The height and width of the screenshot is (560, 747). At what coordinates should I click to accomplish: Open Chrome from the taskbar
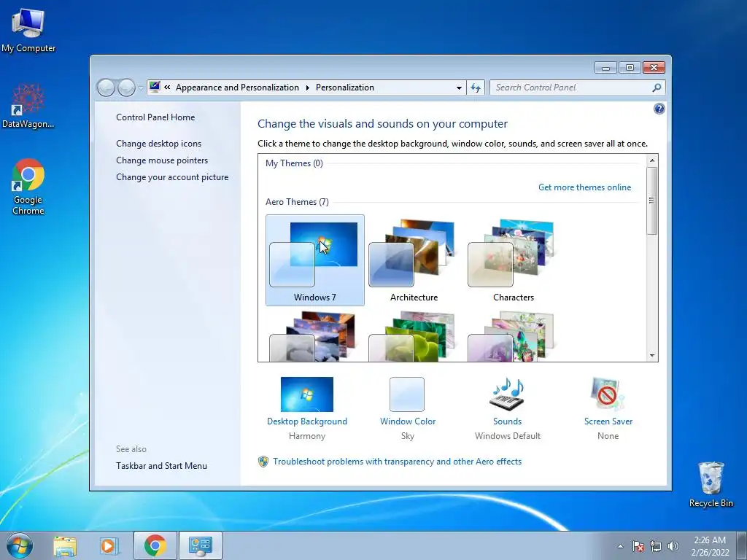[x=155, y=545]
